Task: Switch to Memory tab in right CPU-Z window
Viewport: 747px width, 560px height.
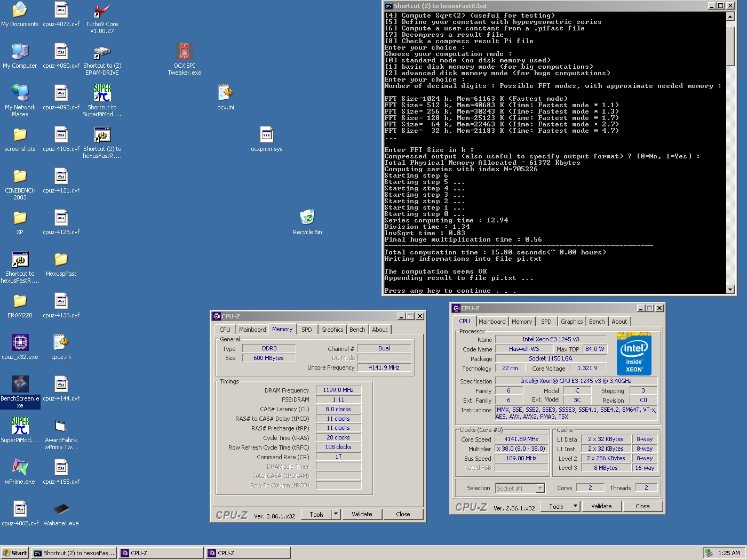Action: click(521, 322)
